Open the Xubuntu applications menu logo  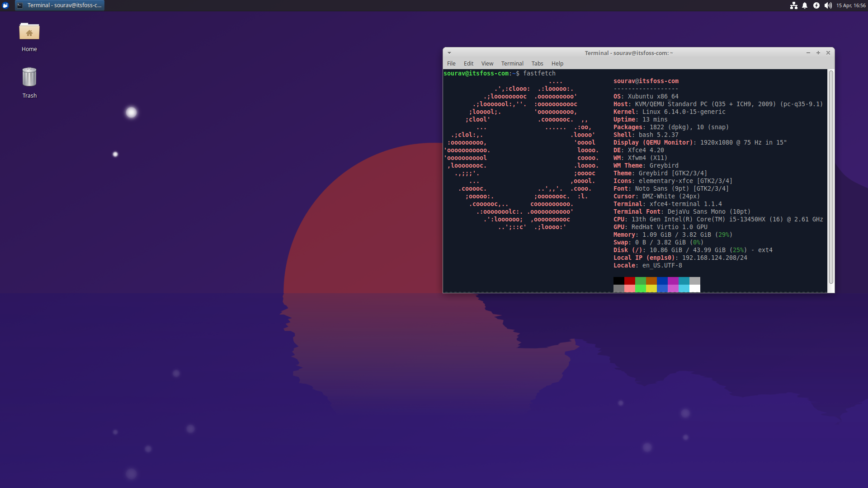coord(5,5)
